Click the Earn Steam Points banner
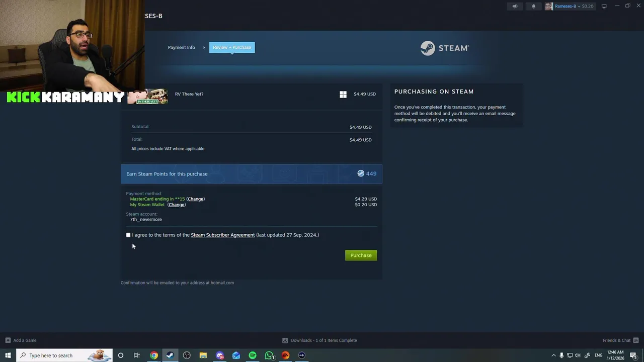 tap(252, 174)
